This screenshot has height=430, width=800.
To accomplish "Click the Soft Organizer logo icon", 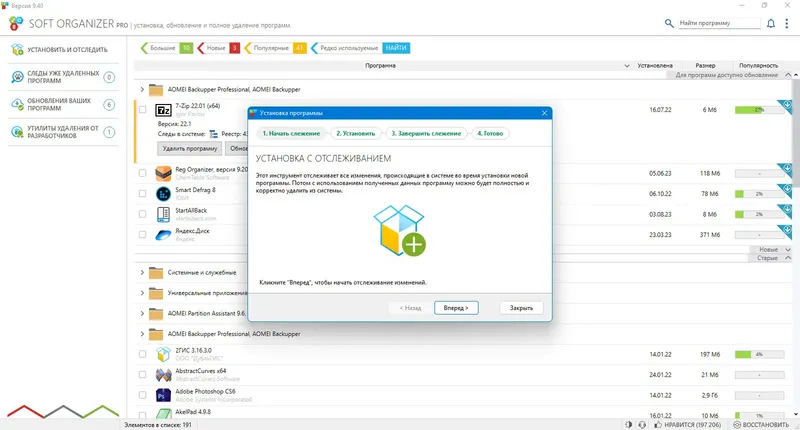I will click(x=16, y=23).
